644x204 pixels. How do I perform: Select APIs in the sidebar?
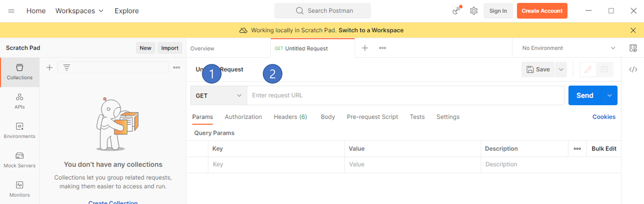coord(20,102)
